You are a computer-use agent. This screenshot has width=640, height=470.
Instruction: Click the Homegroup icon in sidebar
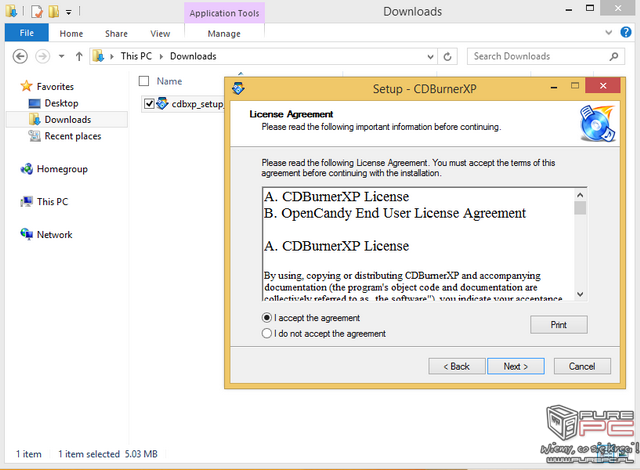click(27, 168)
